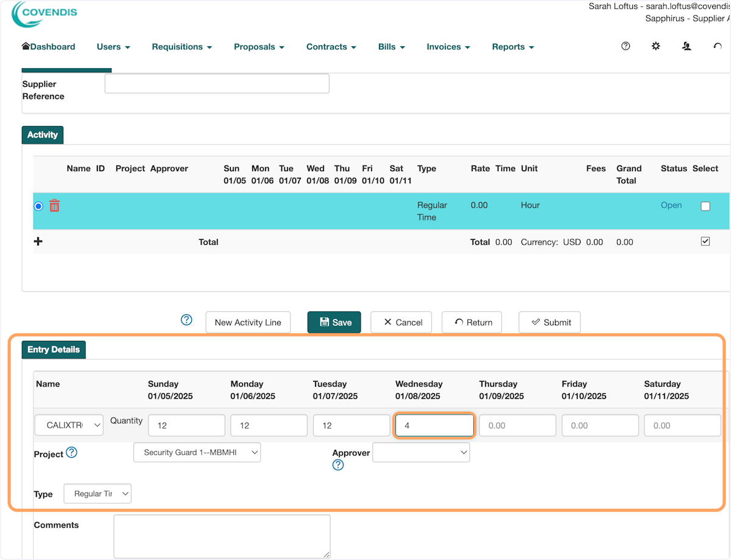Click the New Activity Line button
The image size is (731, 560).
pos(248,322)
